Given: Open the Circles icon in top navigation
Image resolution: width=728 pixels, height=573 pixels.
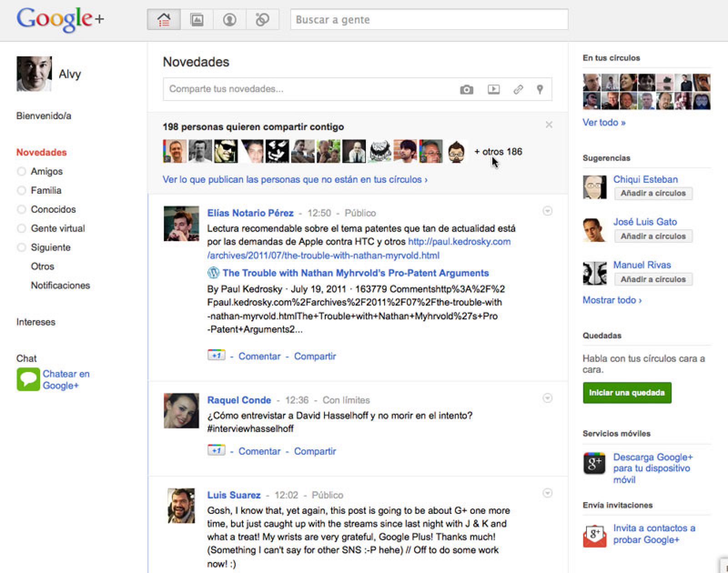Looking at the screenshot, I should tap(263, 20).
